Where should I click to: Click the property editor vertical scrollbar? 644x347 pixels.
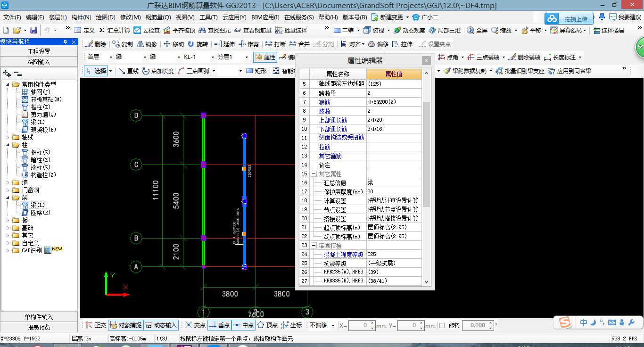point(426,154)
